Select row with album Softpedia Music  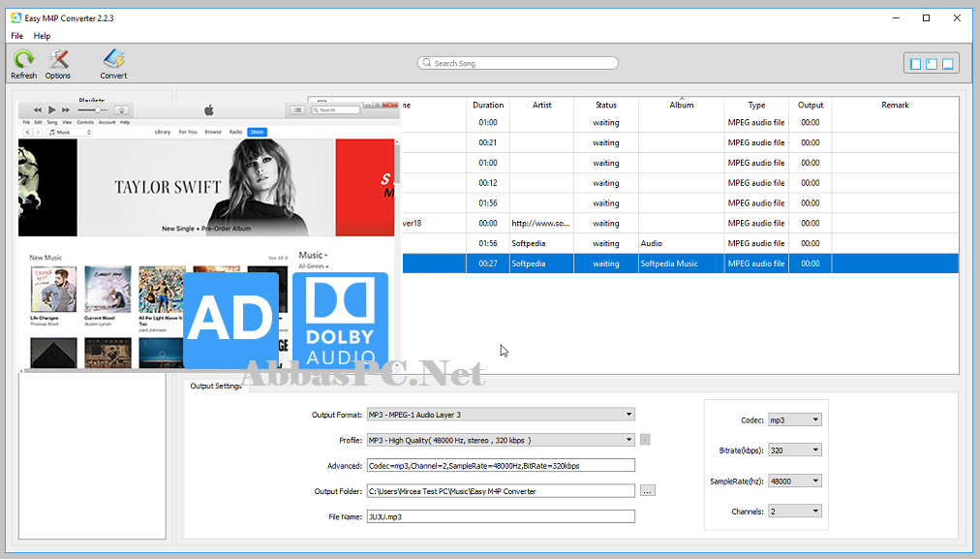pos(680,264)
